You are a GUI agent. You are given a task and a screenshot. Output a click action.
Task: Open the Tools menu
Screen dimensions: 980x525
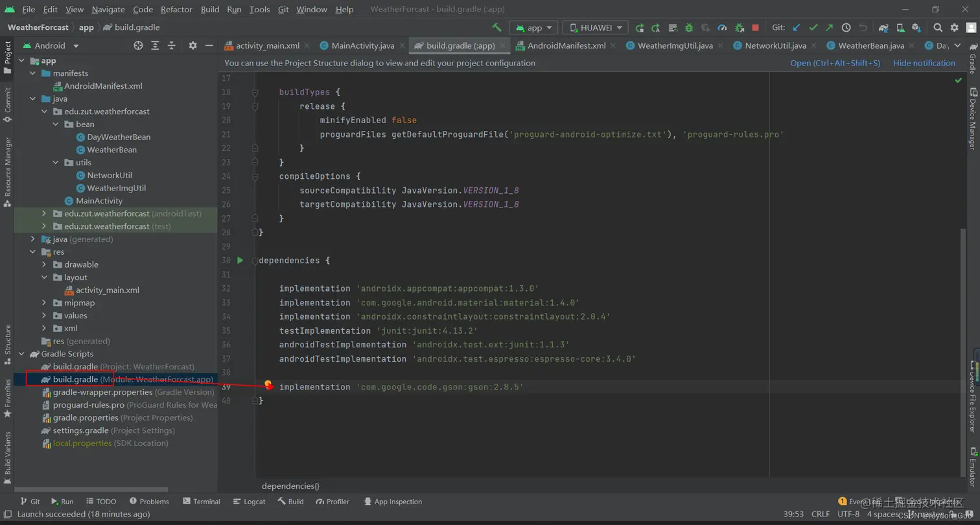click(x=259, y=9)
